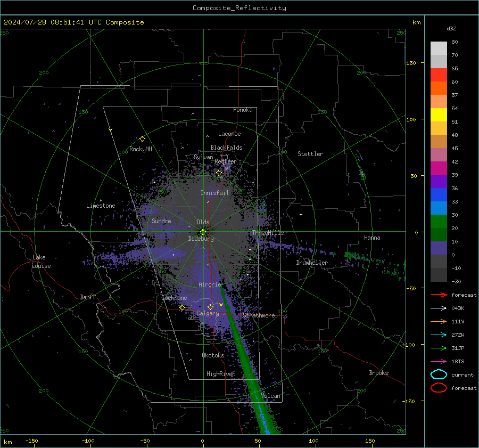The image size is (479, 448).
Task: Click the Lacombe town label
Action: (x=229, y=134)
